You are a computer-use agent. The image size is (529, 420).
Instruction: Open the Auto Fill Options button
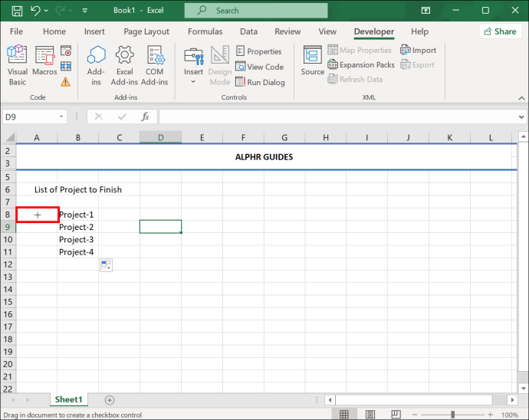(106, 265)
